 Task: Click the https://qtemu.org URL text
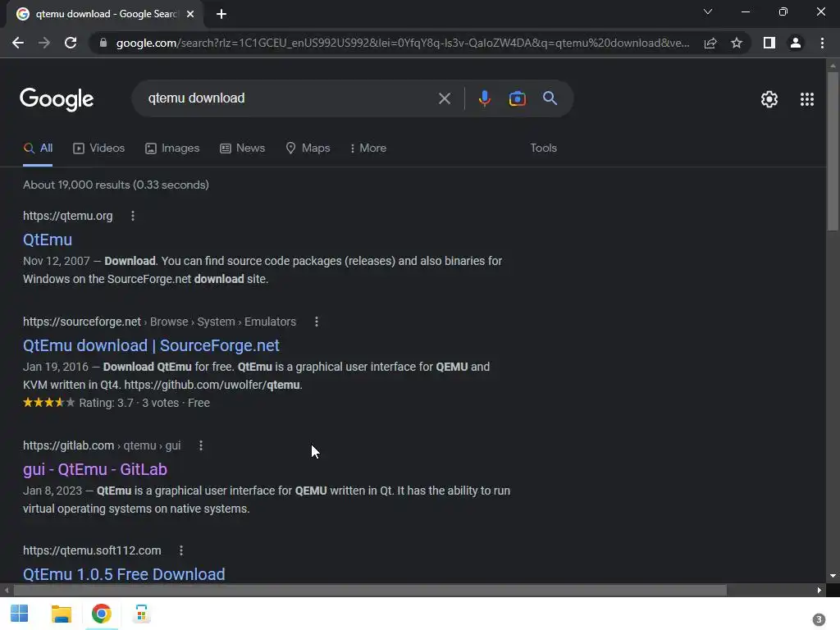pos(68,216)
